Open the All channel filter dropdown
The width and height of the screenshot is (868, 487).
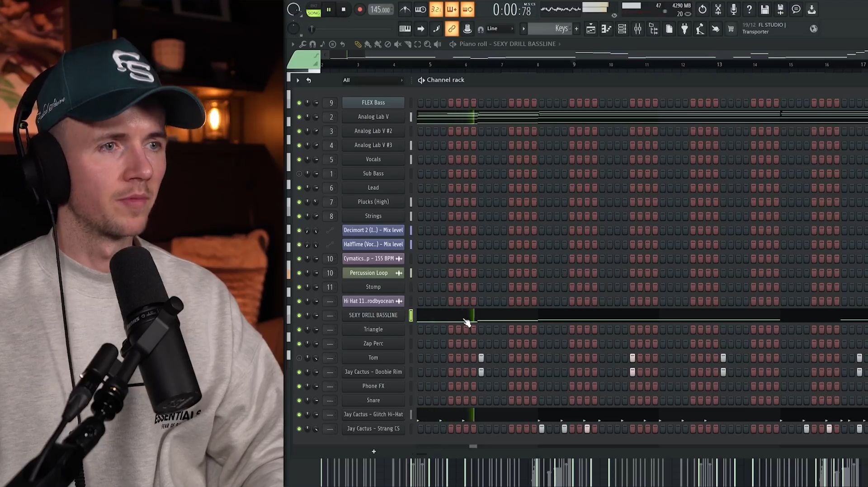[373, 80]
